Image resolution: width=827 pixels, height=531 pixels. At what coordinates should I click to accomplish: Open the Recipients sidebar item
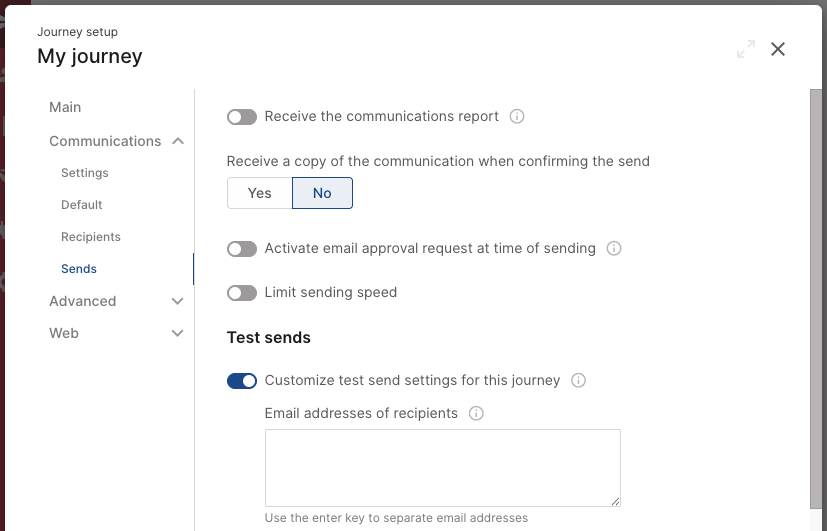[x=91, y=237]
